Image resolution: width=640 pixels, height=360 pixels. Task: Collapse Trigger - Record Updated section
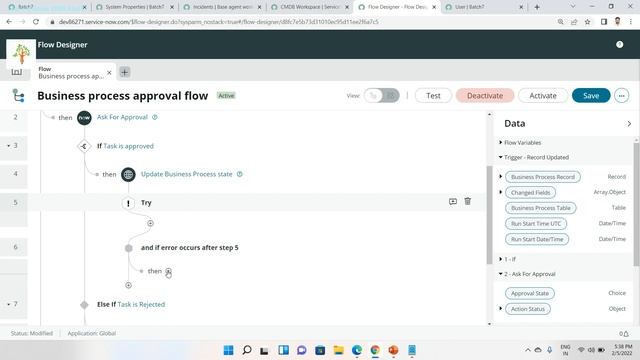coord(501,157)
